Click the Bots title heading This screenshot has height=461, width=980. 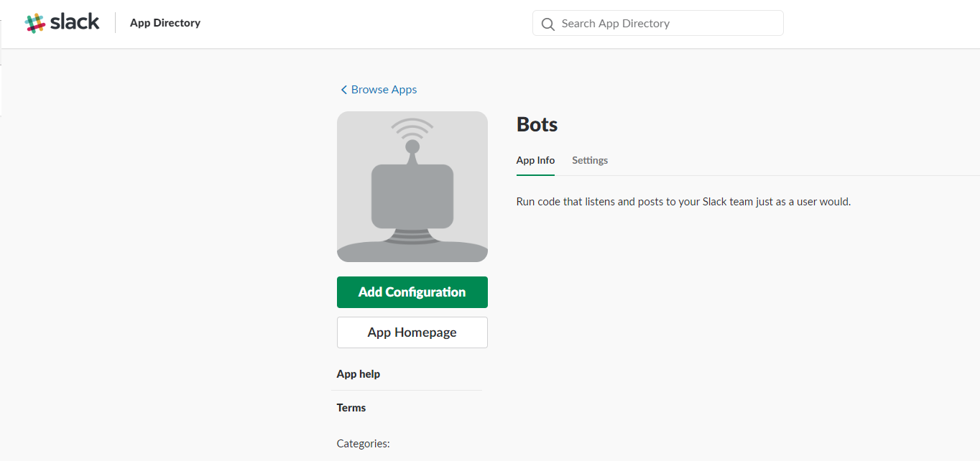click(x=537, y=124)
